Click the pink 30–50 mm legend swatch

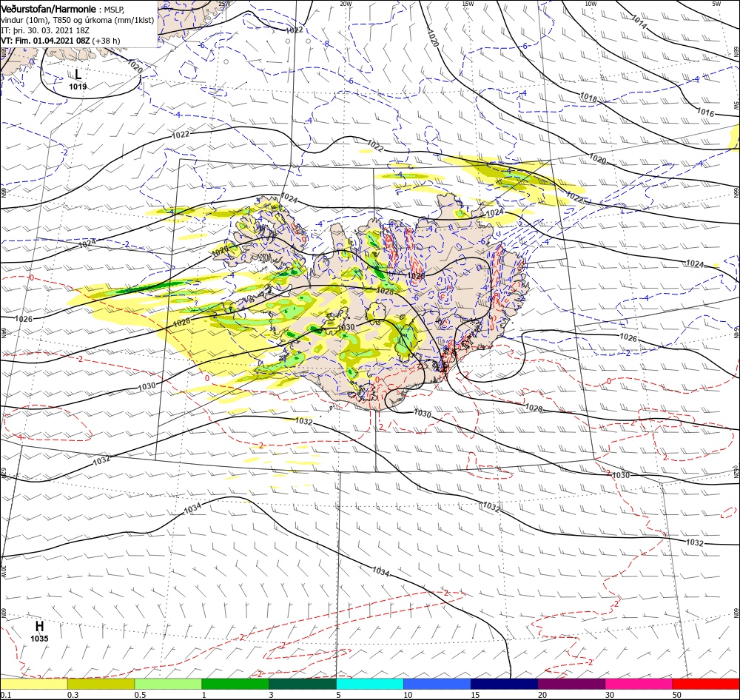(x=639, y=684)
